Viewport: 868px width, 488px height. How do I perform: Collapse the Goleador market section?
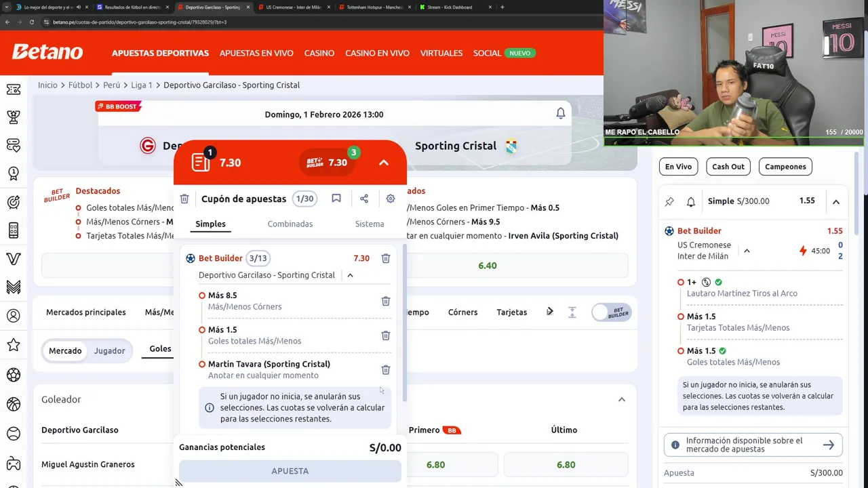pos(622,400)
